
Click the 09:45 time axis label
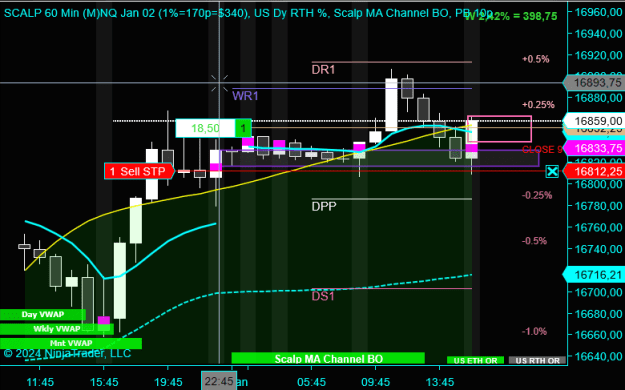click(376, 382)
